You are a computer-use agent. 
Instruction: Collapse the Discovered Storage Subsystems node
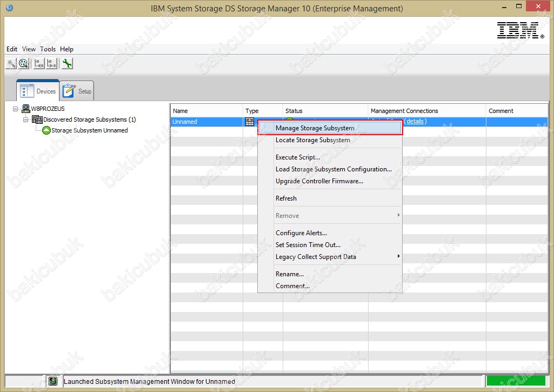pos(26,119)
